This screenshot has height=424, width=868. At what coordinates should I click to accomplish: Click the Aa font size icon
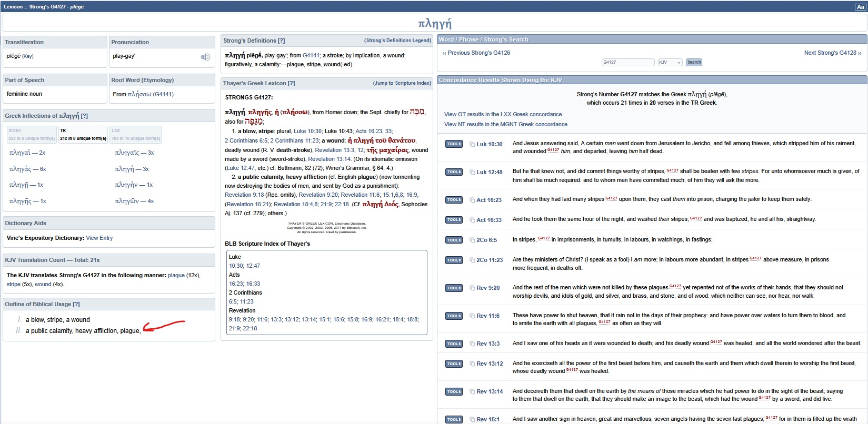860,7
